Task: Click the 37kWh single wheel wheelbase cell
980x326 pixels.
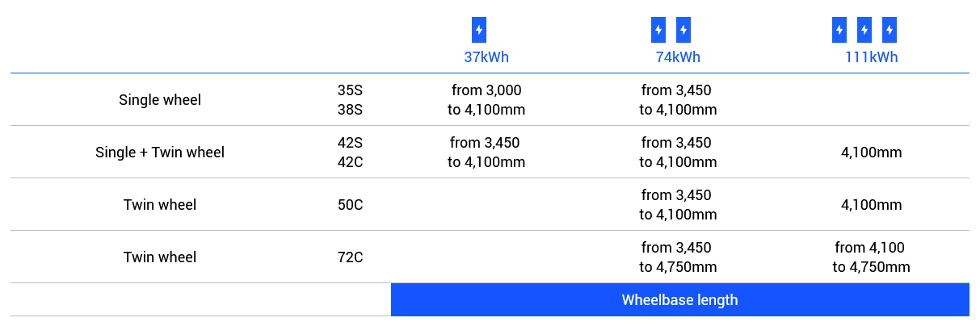Action: click(486, 100)
